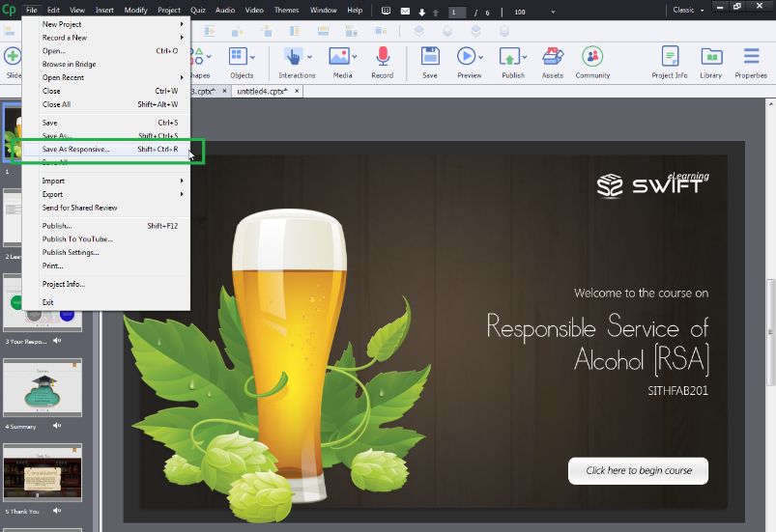
Task: Expand the Media dropdown arrow
Action: [x=355, y=57]
